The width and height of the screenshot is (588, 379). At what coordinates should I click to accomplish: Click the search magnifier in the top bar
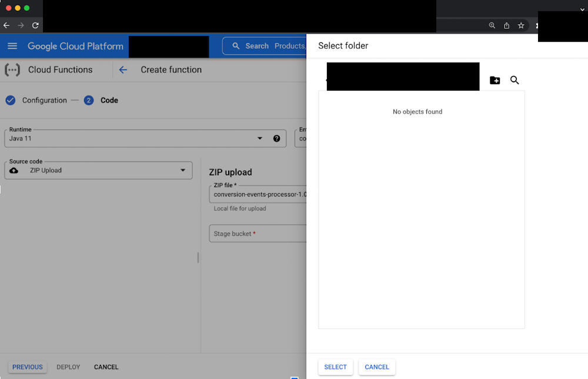click(x=236, y=46)
